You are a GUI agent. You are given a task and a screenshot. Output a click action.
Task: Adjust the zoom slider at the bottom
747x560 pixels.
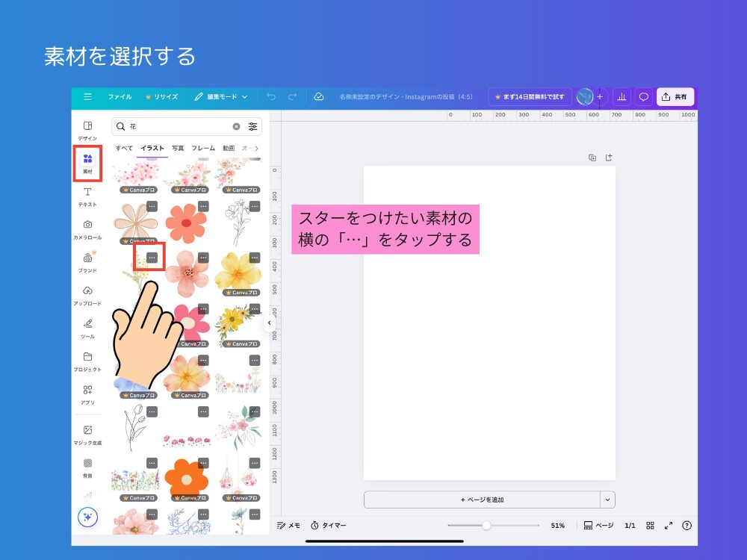coord(486,526)
